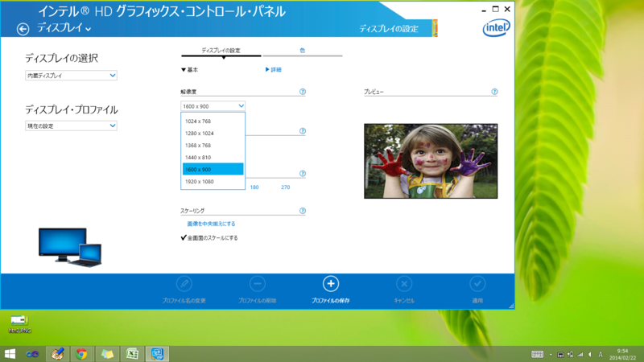
Task: Open help icon above rotation values
Action: (x=303, y=173)
